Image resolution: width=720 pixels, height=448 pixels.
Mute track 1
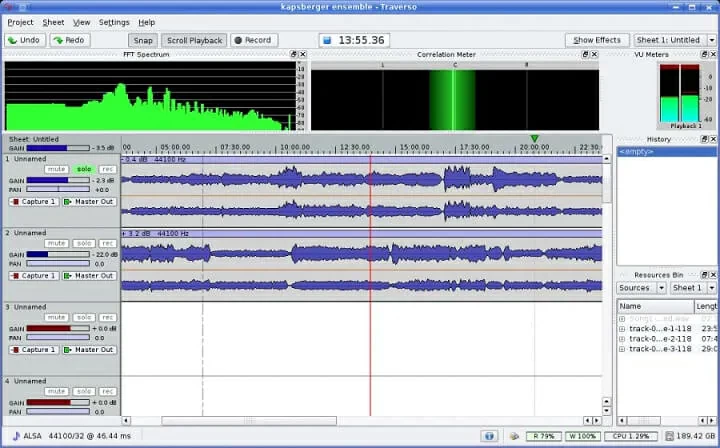56,170
